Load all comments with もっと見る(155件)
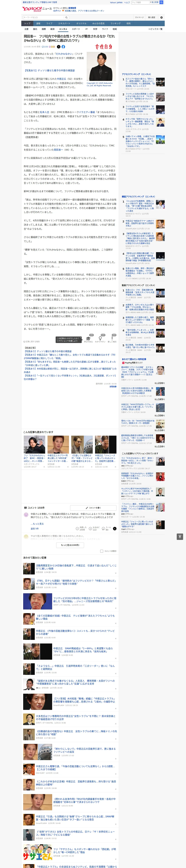This screenshot has width=186, height=868. (x=70, y=545)
